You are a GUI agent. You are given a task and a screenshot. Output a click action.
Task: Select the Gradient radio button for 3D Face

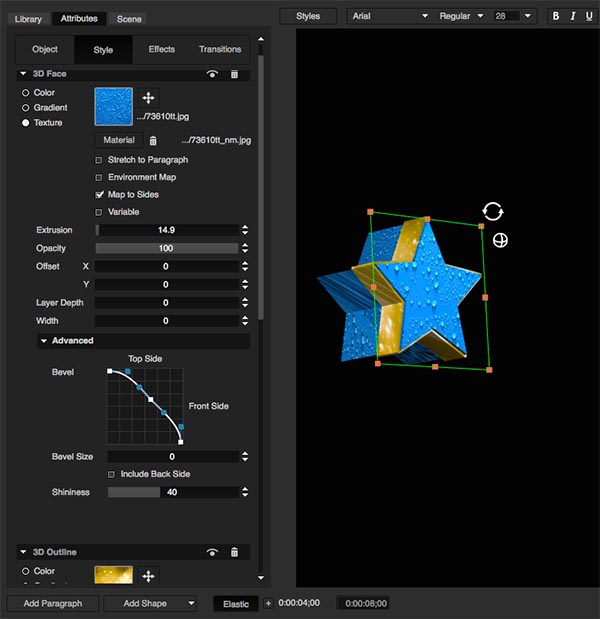pyautogui.click(x=26, y=108)
